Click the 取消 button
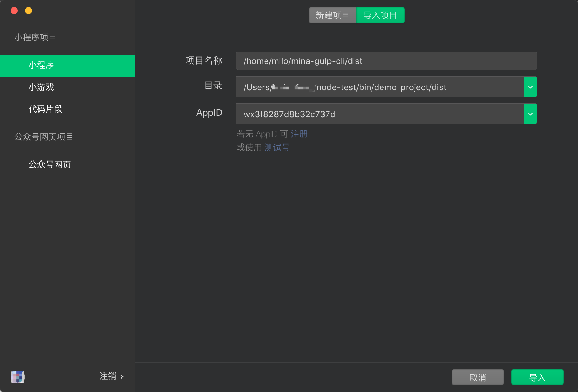 coord(478,377)
